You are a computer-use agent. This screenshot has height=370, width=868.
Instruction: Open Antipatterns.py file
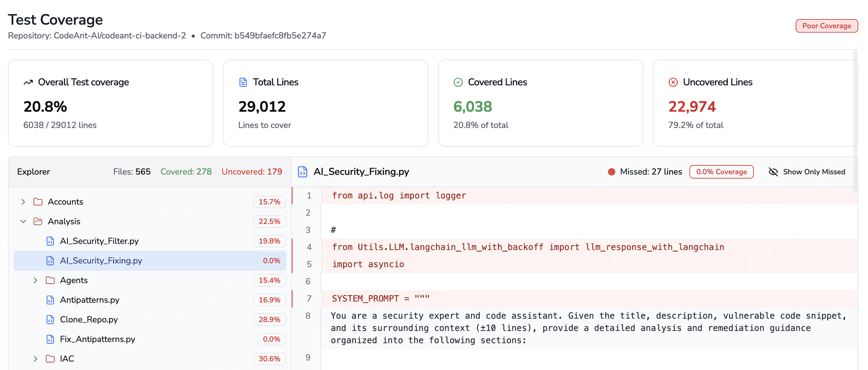click(x=150, y=300)
